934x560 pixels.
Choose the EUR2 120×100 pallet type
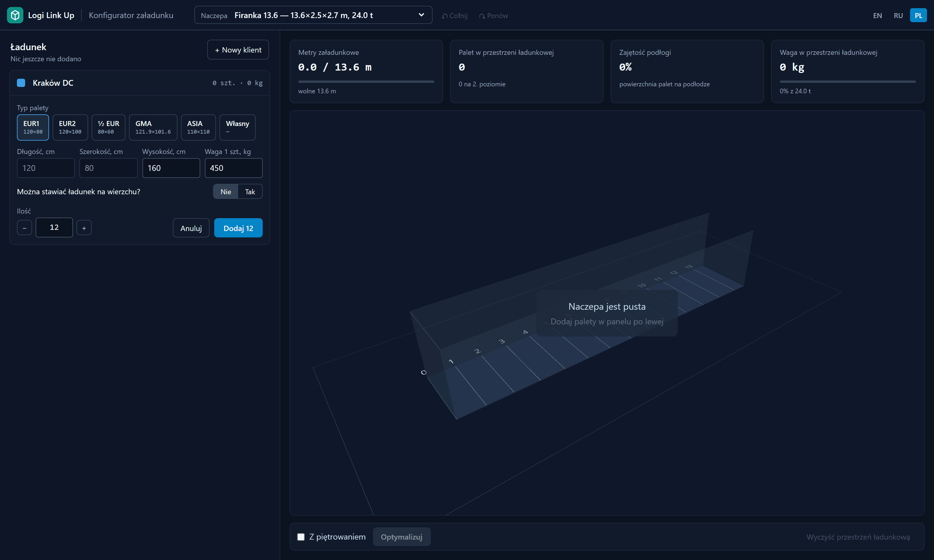[x=70, y=127]
